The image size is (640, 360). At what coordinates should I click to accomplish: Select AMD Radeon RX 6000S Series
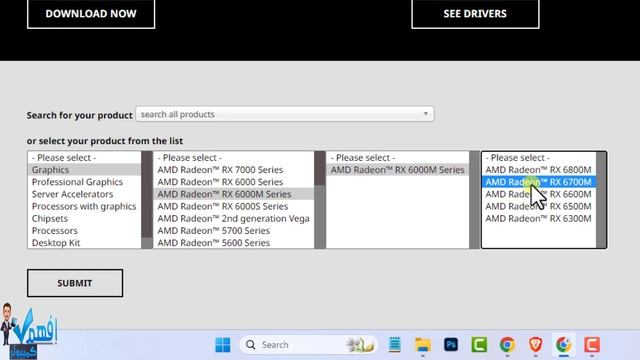pos(234,207)
